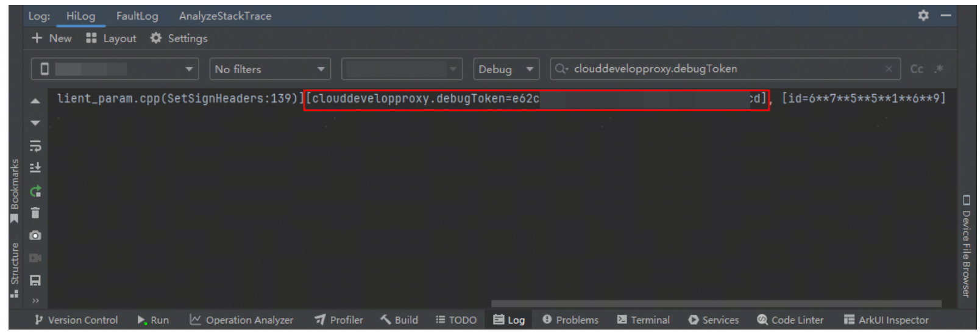This screenshot has height=332, width=980.
Task: Toggle soft-wrap of log lines
Action: click(35, 146)
